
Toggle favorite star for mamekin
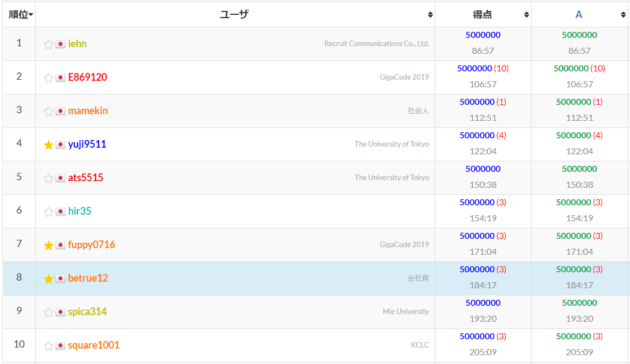[48, 111]
